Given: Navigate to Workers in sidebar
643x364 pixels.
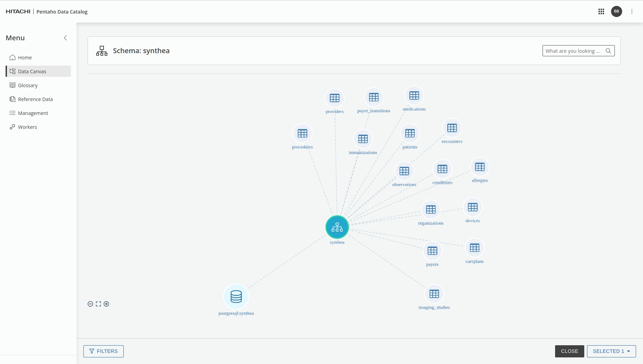Looking at the screenshot, I should (27, 127).
